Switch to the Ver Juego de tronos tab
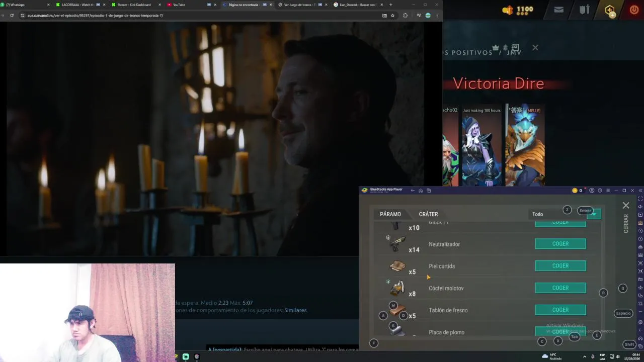Screen dimensions: 644x362 click(302, 5)
